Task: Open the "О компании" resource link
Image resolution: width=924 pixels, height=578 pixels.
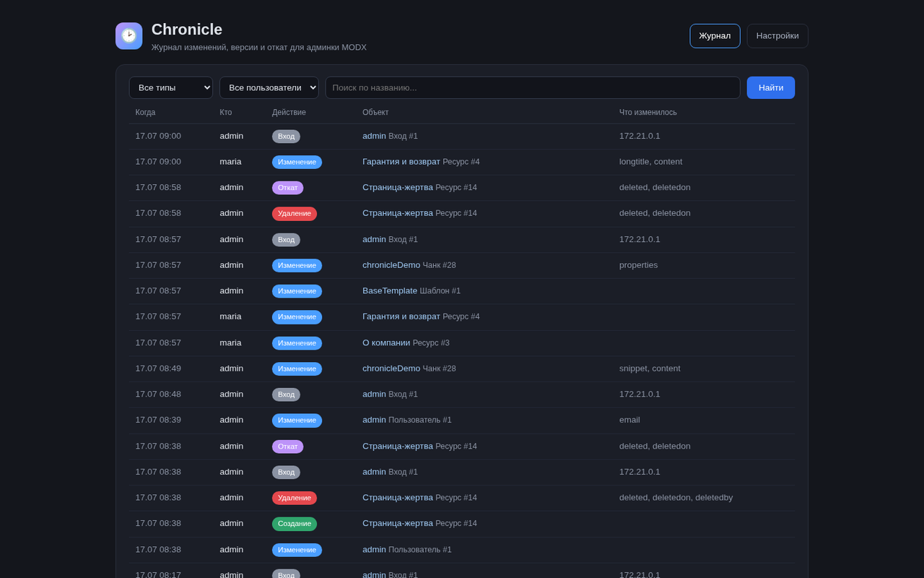Action: click(x=386, y=342)
